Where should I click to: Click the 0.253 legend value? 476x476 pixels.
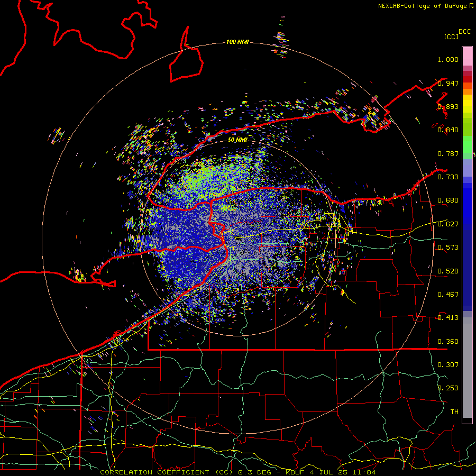448,388
